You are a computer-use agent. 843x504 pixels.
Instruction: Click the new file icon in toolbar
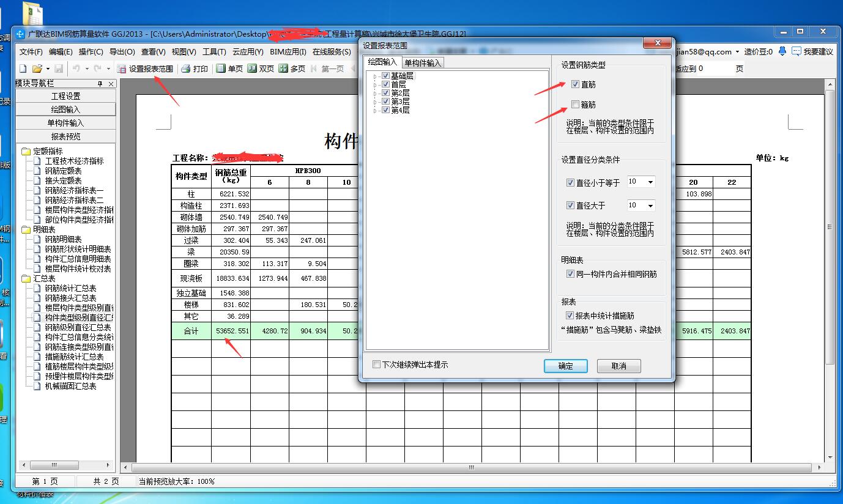[x=23, y=69]
